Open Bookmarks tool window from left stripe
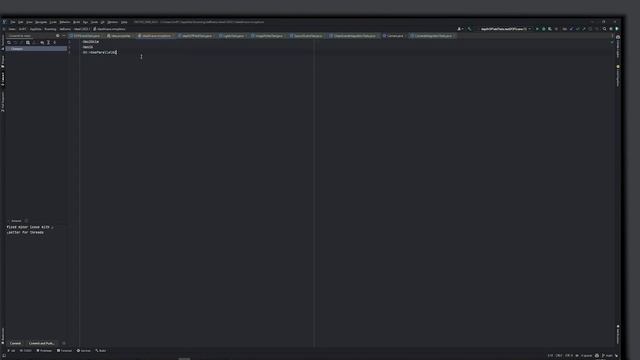640x360 pixels. (3, 335)
